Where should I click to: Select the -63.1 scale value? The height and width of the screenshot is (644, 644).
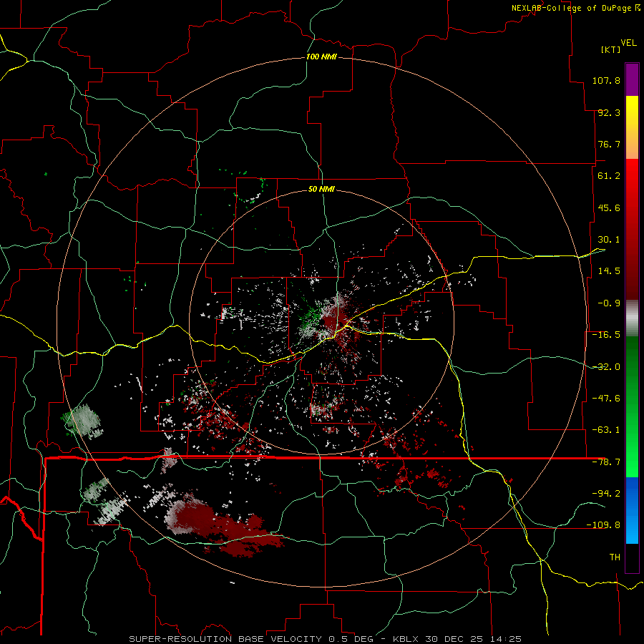click(606, 430)
